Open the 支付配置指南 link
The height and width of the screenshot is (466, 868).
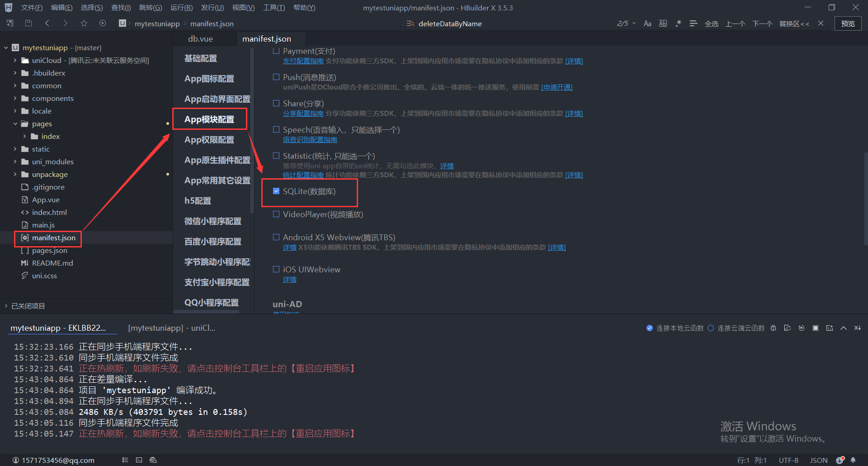click(303, 61)
